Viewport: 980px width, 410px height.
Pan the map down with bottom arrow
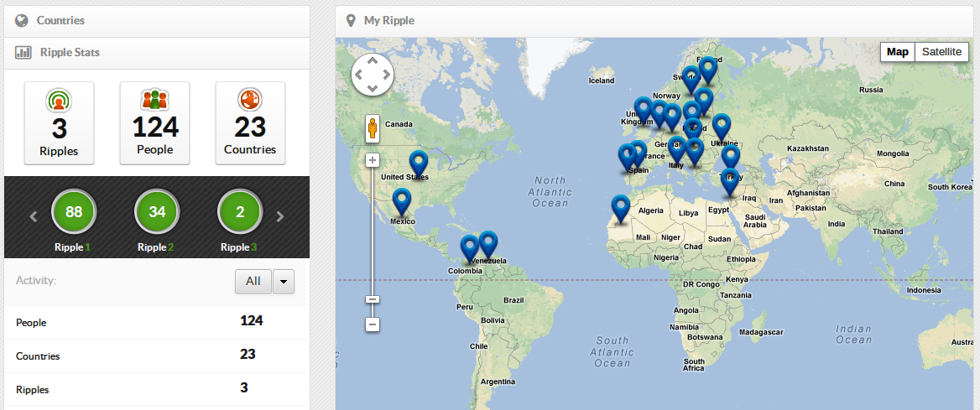[373, 88]
